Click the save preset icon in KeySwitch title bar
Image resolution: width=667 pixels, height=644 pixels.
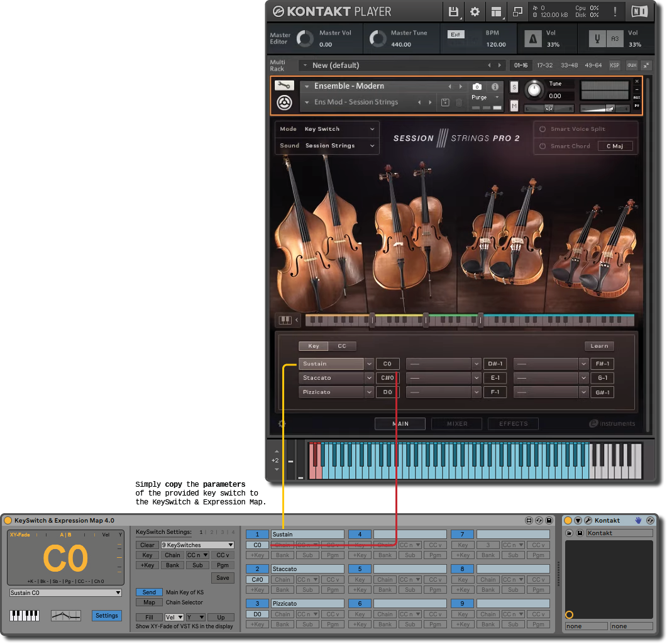click(549, 521)
